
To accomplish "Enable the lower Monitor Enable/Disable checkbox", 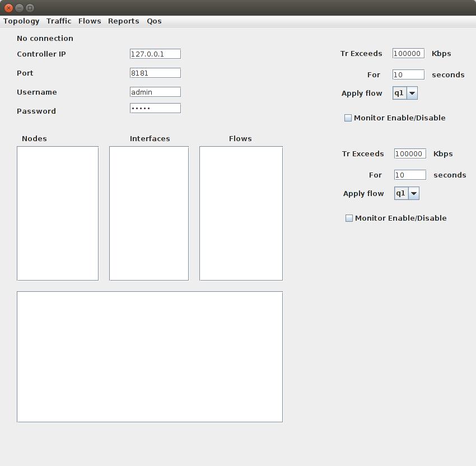I will (x=349, y=218).
